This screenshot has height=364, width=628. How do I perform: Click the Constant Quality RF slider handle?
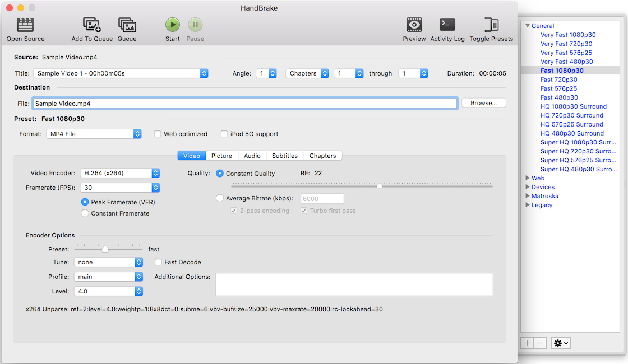pos(380,186)
